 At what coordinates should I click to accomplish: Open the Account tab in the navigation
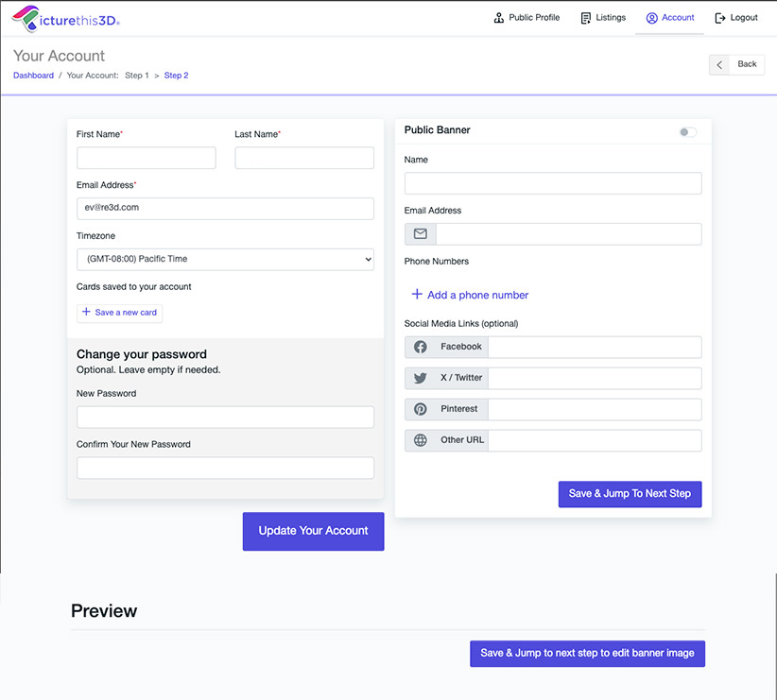[x=669, y=18]
